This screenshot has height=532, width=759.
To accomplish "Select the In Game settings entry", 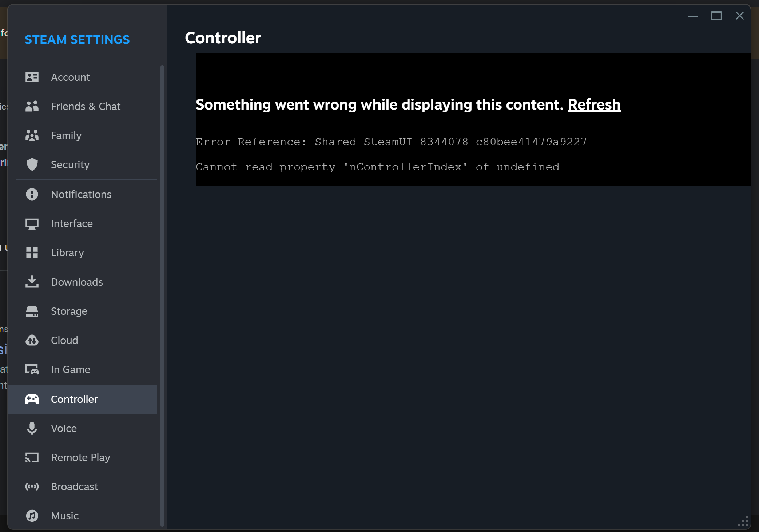I will coord(70,369).
